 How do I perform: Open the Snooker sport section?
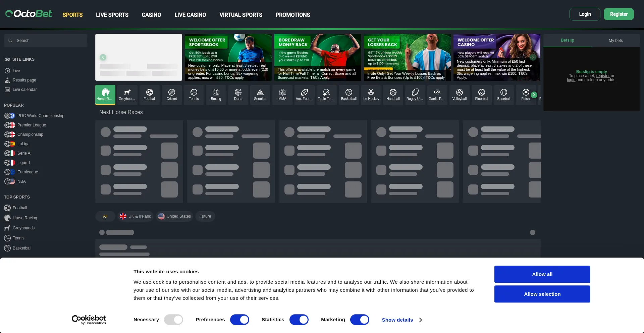coord(260,95)
